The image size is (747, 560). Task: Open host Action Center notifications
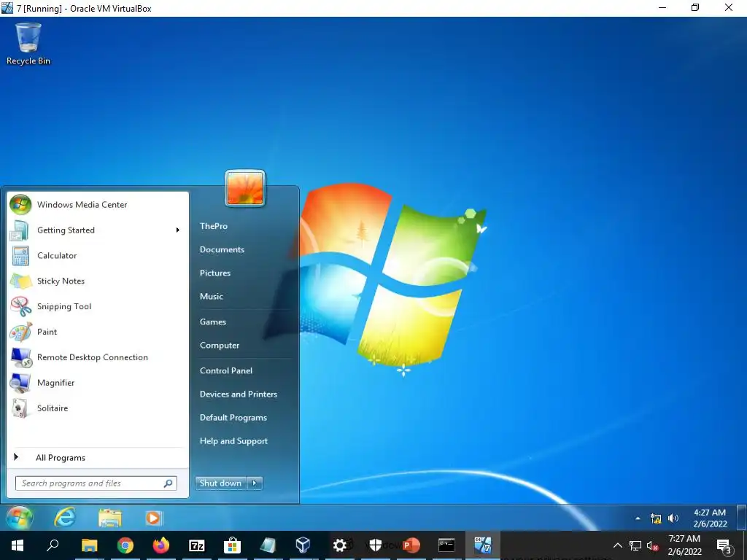coord(724,545)
